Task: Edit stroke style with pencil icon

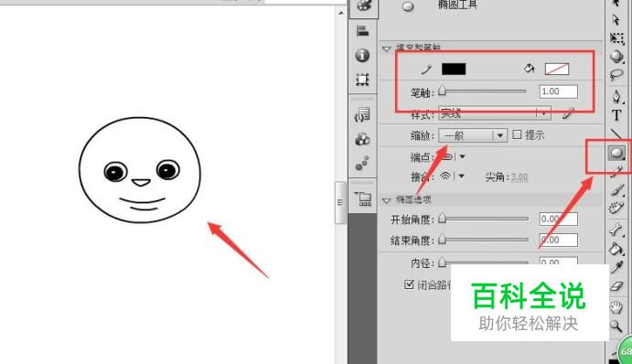Action: (x=568, y=114)
